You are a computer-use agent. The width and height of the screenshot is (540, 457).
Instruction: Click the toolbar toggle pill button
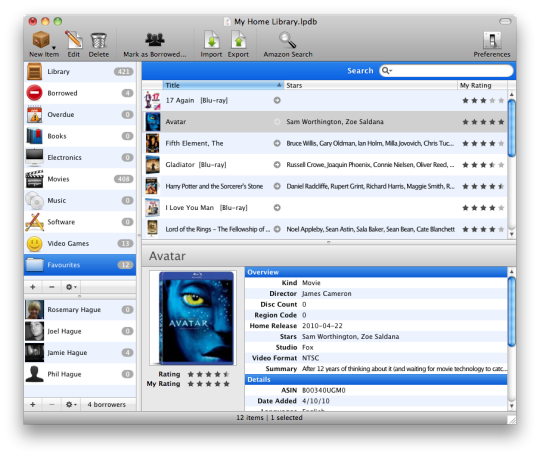click(505, 22)
